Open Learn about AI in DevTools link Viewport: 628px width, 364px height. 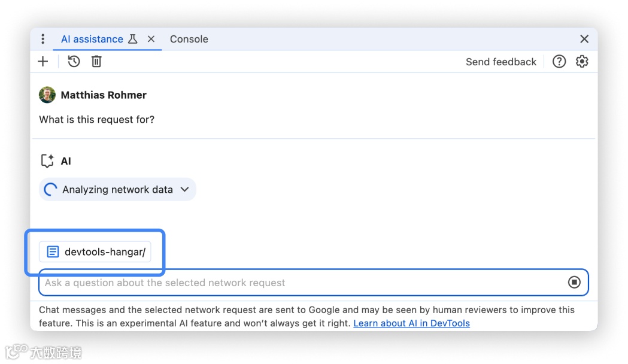coord(411,323)
